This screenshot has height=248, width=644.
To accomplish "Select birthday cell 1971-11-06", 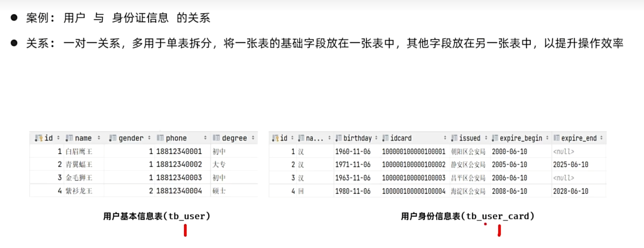I will (x=353, y=165).
